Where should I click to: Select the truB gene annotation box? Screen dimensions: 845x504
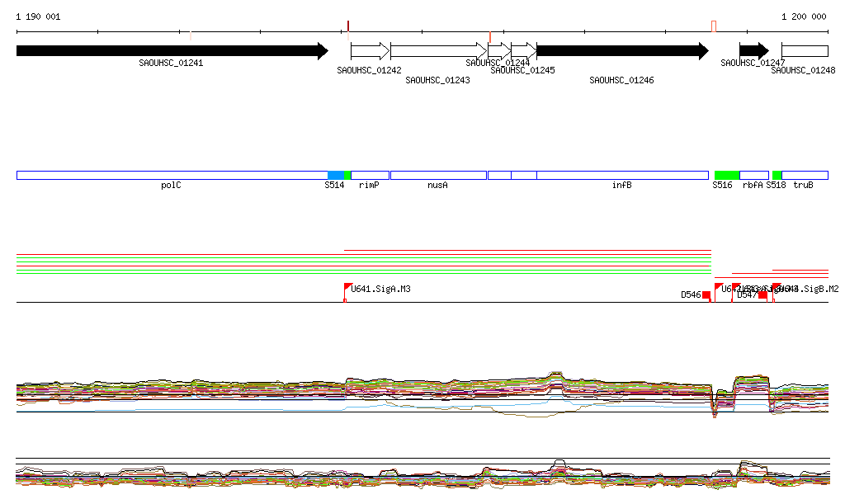805,176
